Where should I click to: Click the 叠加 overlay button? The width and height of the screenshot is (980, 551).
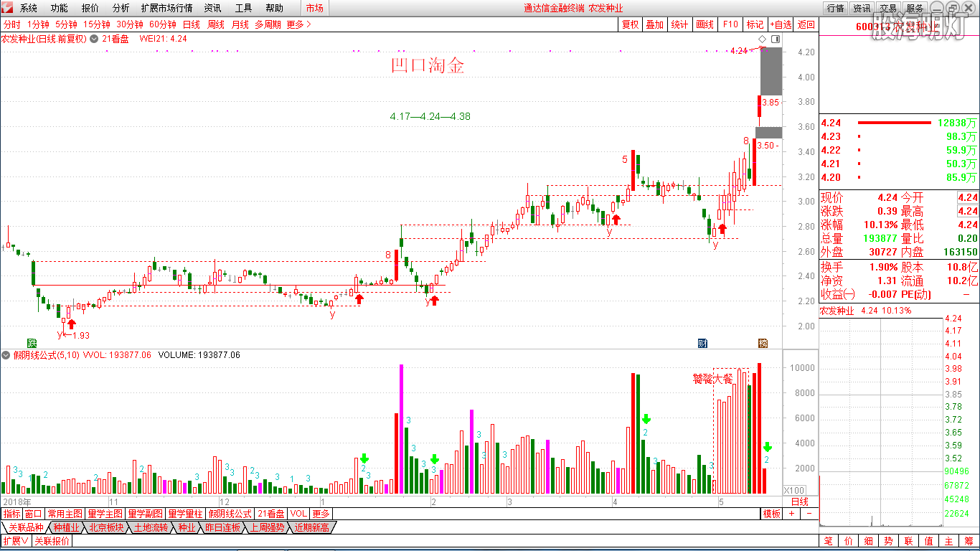[654, 24]
